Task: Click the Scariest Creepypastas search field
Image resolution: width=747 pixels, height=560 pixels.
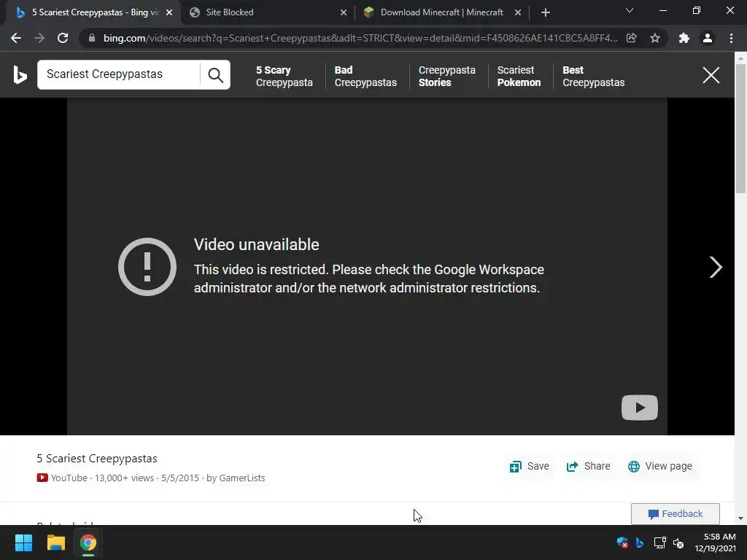Action: click(118, 75)
